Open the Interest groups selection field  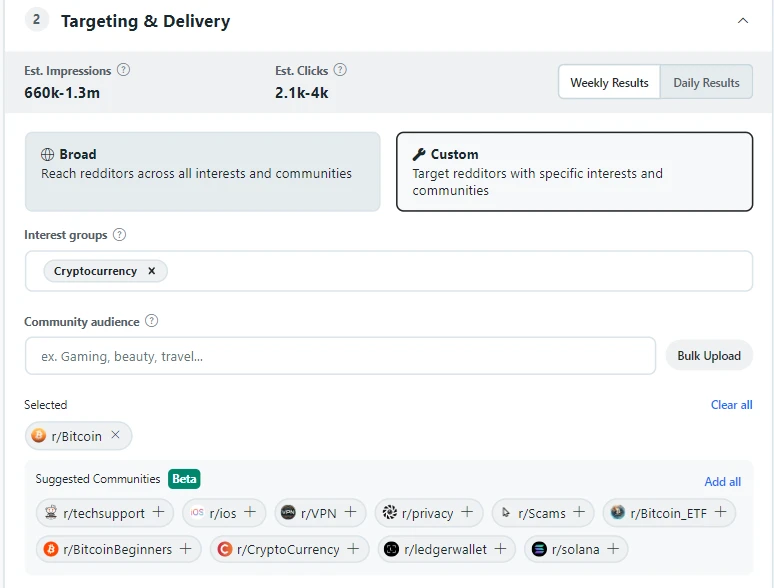[389, 271]
